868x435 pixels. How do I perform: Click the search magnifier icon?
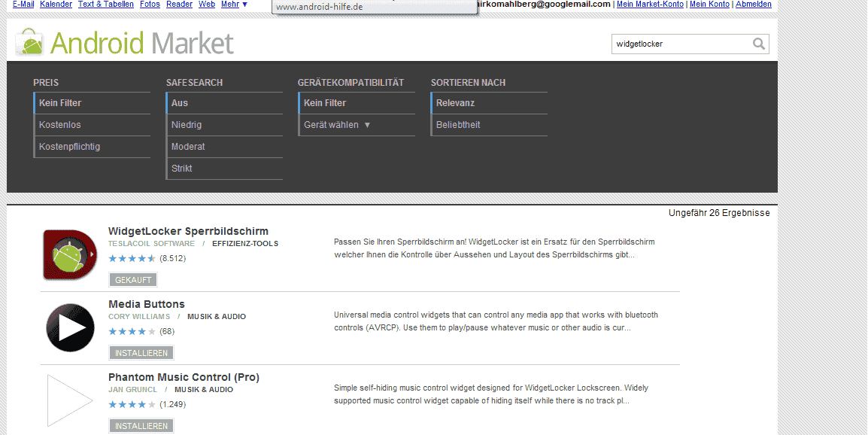759,44
